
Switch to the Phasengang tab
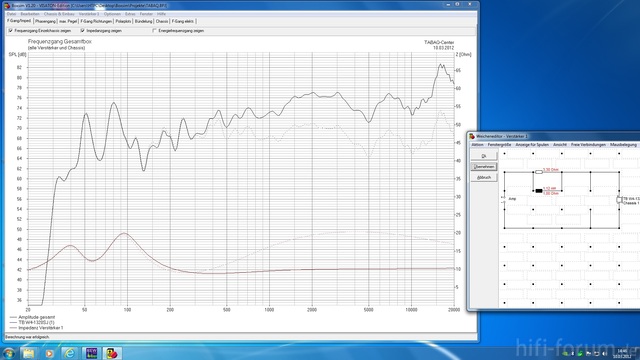pyautogui.click(x=45, y=21)
